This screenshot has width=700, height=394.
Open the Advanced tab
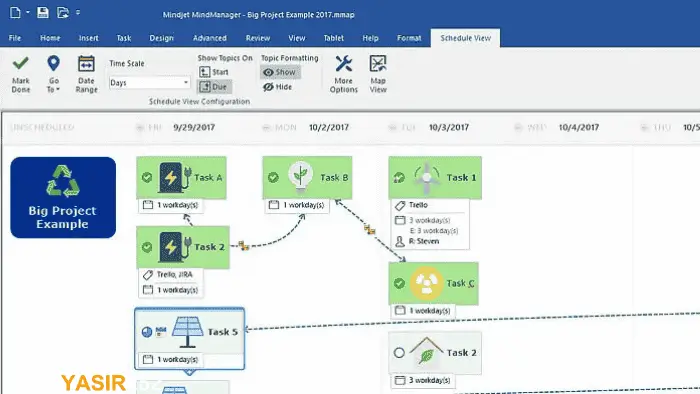(x=209, y=38)
